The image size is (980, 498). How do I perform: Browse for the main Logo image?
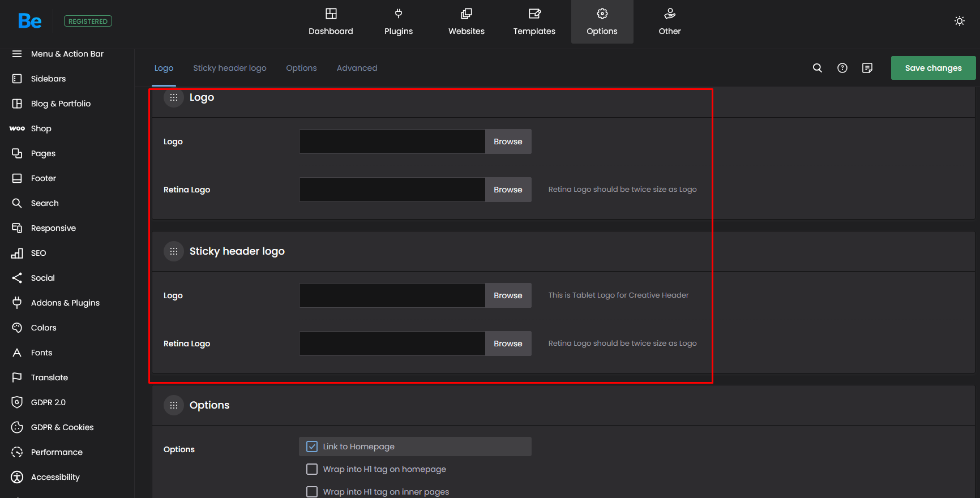pyautogui.click(x=507, y=141)
